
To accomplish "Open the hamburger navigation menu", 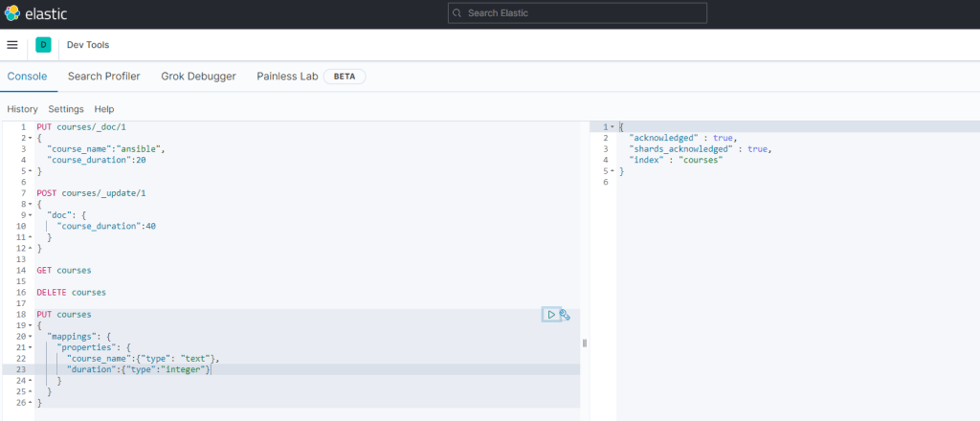I will pyautogui.click(x=12, y=45).
